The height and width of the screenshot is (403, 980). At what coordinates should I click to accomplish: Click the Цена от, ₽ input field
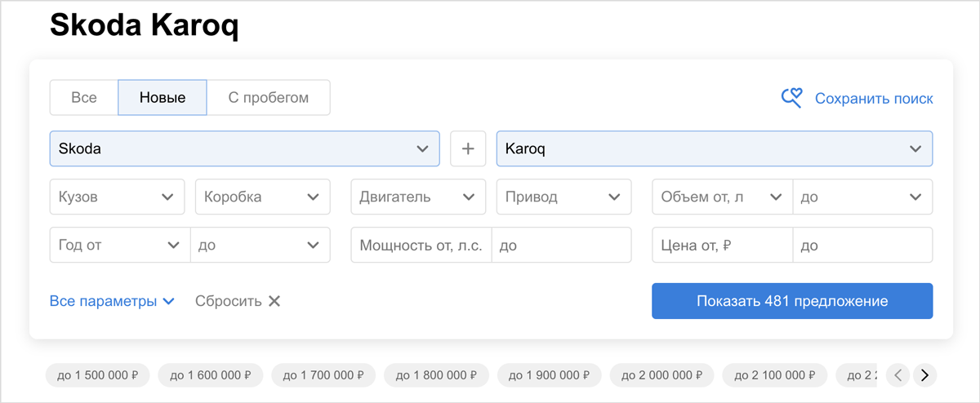[x=723, y=246]
